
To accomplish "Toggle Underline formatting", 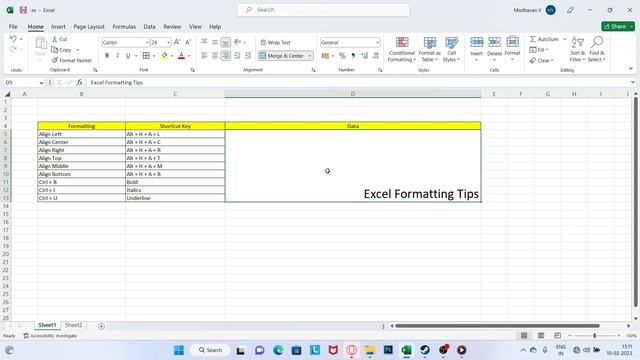I will [128, 56].
